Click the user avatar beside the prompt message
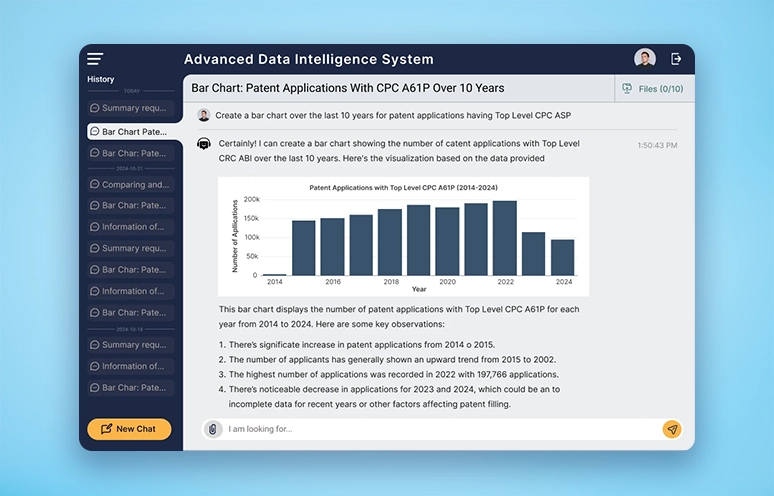Image resolution: width=774 pixels, height=496 pixels. [203, 115]
